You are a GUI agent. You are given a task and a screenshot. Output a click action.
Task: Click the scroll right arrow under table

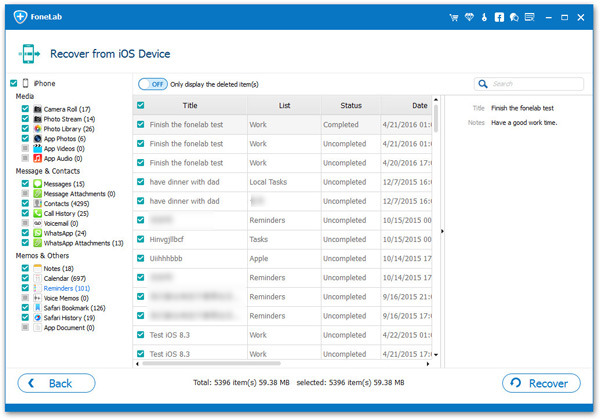coord(428,364)
